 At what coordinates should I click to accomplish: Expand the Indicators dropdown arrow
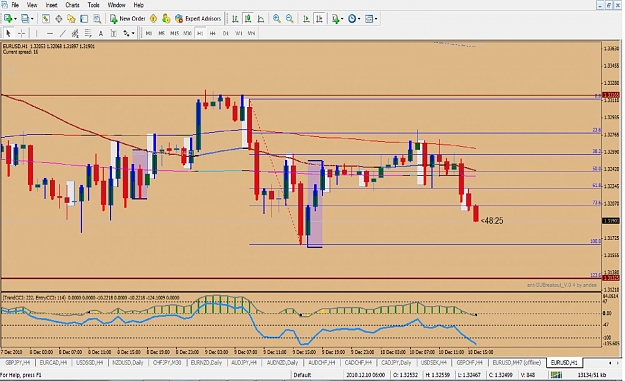(x=342, y=19)
